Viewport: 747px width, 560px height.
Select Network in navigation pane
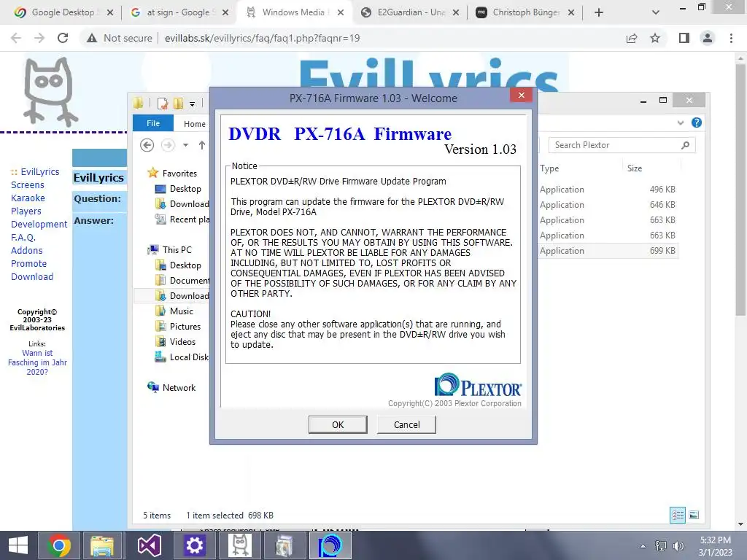tap(179, 388)
